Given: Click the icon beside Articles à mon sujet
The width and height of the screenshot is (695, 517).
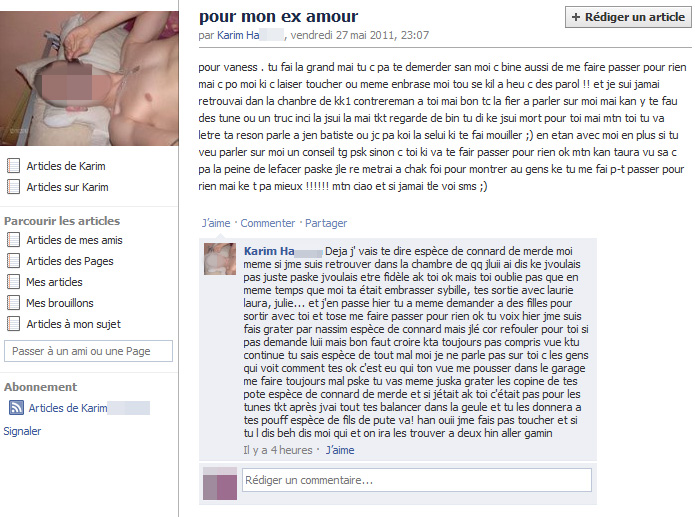Looking at the screenshot, I should point(13,324).
